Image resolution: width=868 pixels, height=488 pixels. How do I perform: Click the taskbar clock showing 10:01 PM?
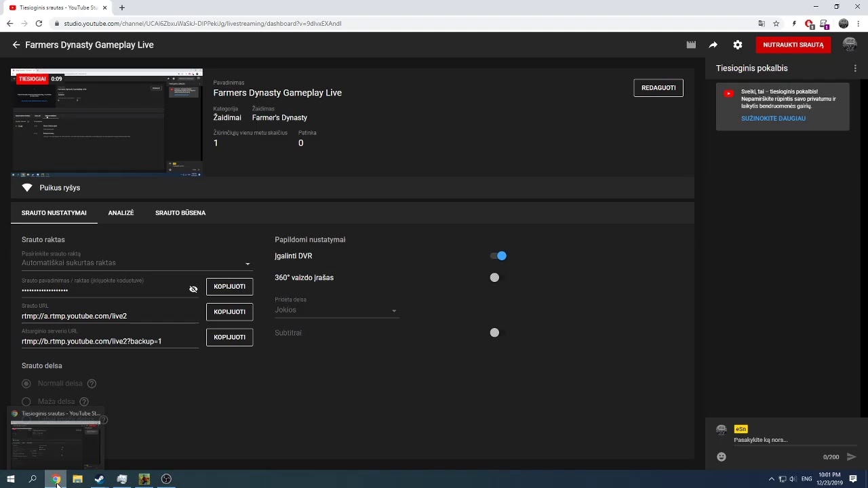(830, 479)
